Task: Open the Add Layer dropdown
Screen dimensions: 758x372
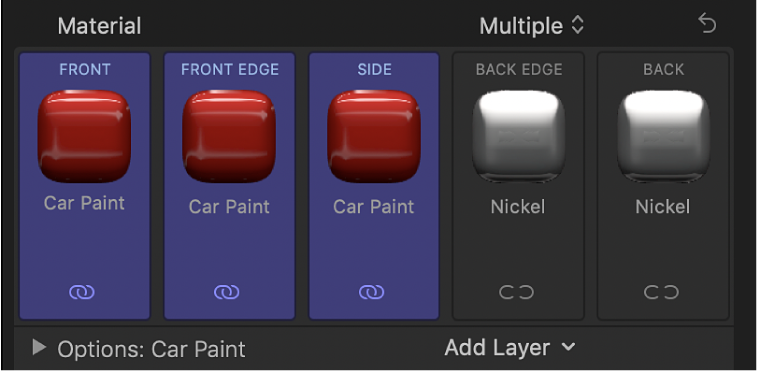Action: tap(510, 347)
